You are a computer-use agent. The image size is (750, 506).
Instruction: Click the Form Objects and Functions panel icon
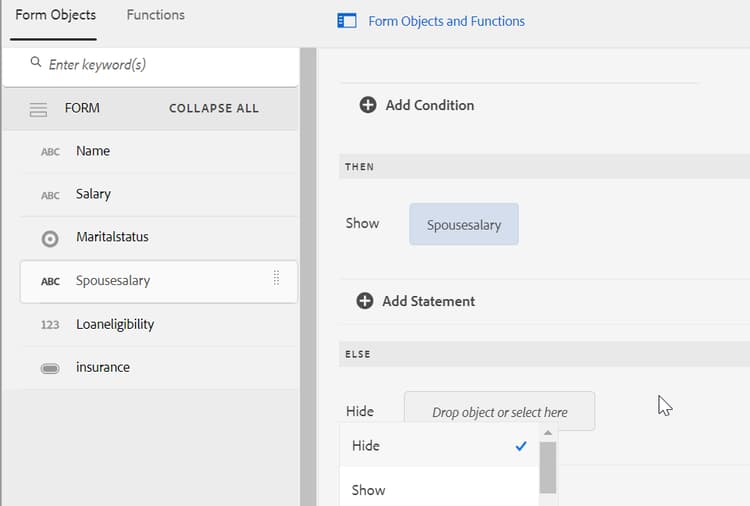pos(347,21)
